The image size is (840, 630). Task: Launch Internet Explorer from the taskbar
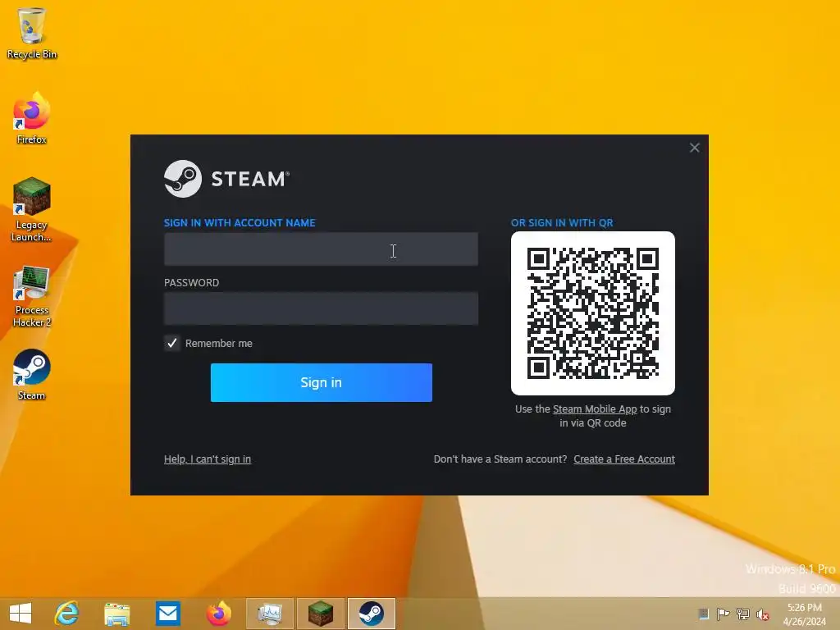(x=67, y=614)
